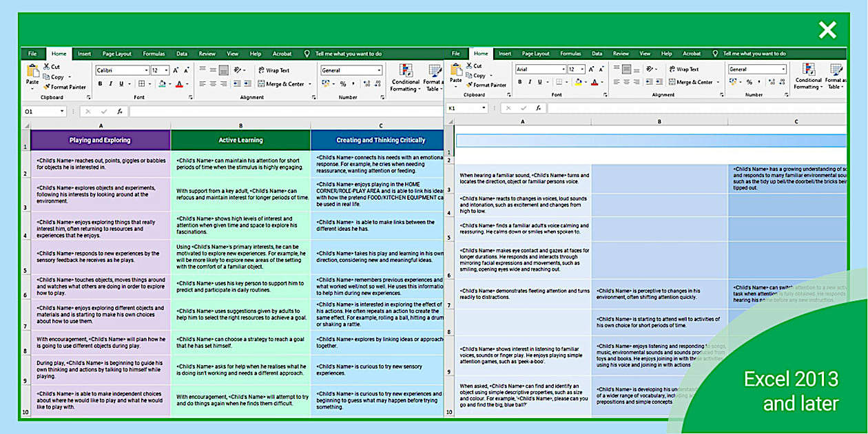Apply Merge & Center to the selection
868x434 pixels.
point(281,83)
